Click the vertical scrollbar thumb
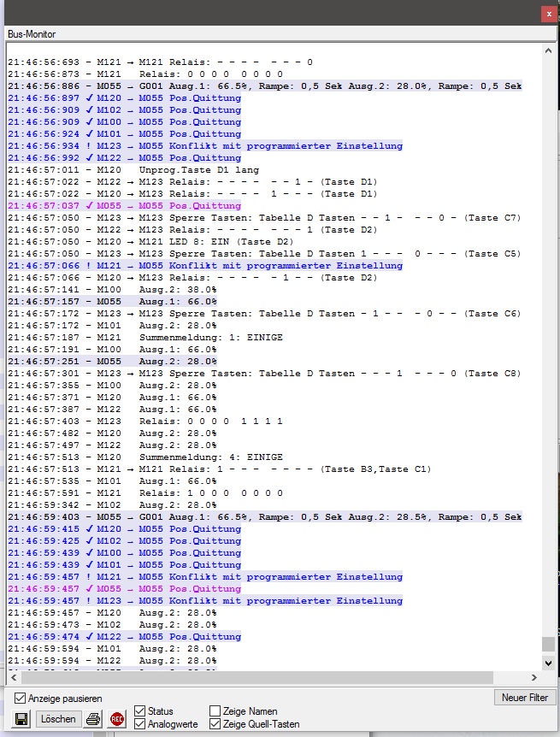This screenshot has width=560, height=737. pyautogui.click(x=549, y=644)
